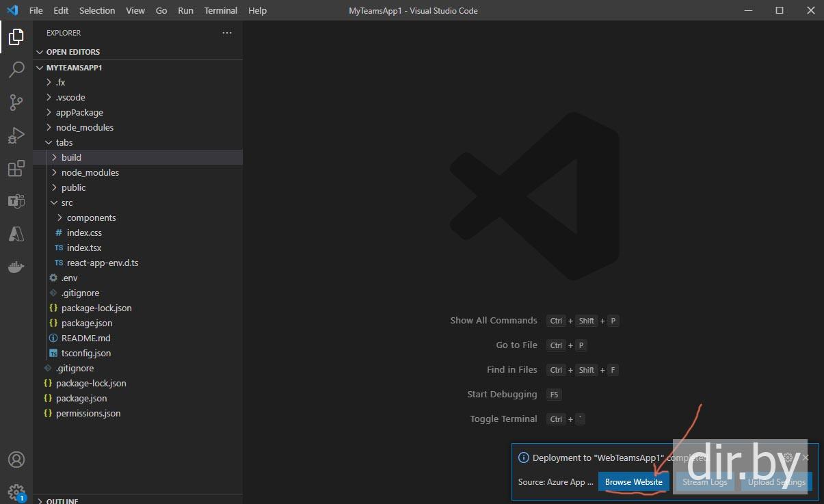Screen dimensions: 824x504
Task: Open the Terminal menu
Action: pos(221,10)
